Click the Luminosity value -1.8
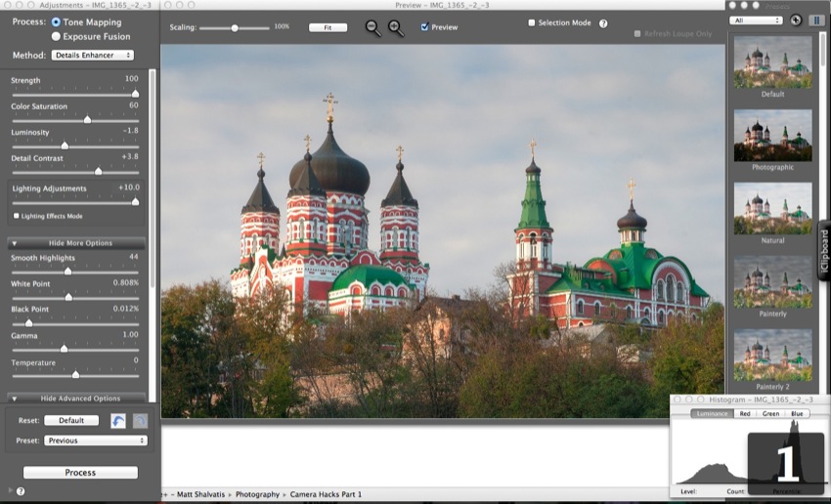The width and height of the screenshot is (831, 504). point(130,130)
